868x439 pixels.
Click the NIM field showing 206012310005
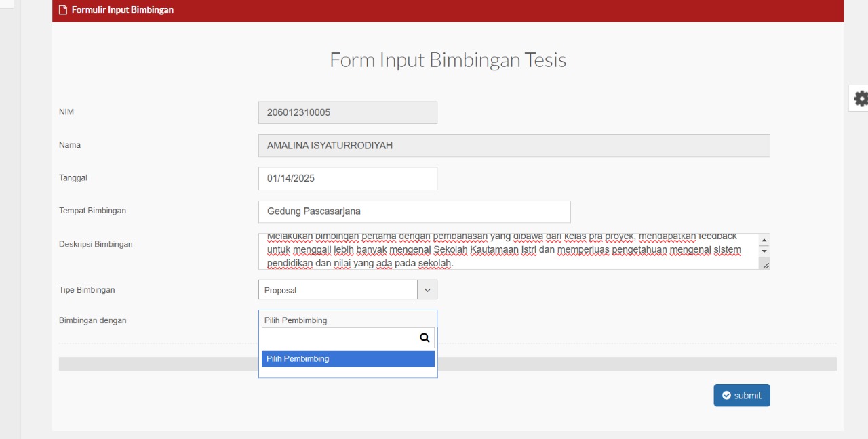(347, 112)
